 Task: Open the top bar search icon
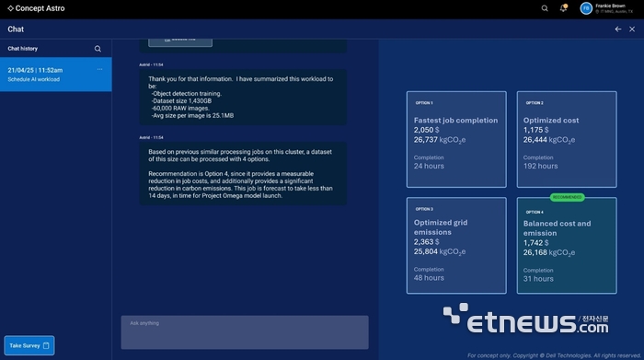click(545, 8)
